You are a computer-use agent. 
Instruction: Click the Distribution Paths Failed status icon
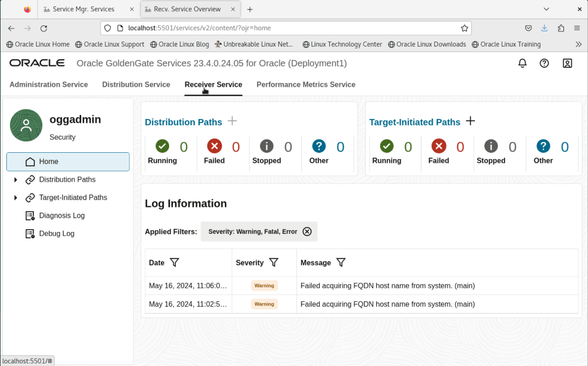(x=214, y=146)
